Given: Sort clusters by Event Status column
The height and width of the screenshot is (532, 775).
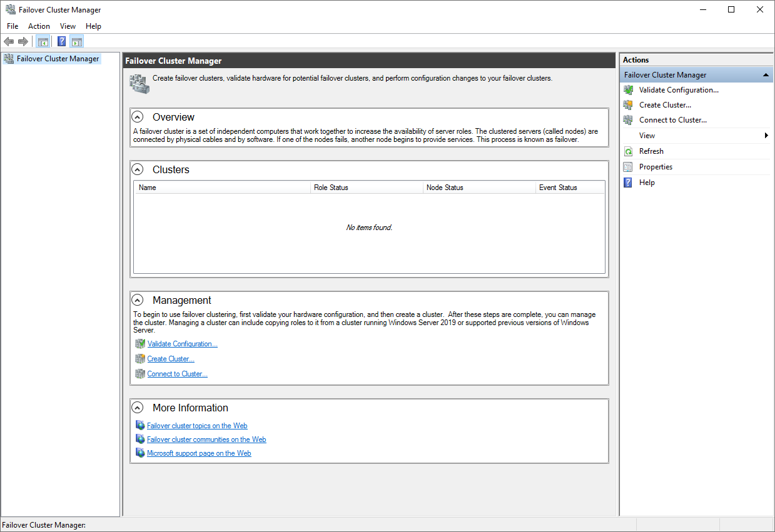Looking at the screenshot, I should (570, 188).
